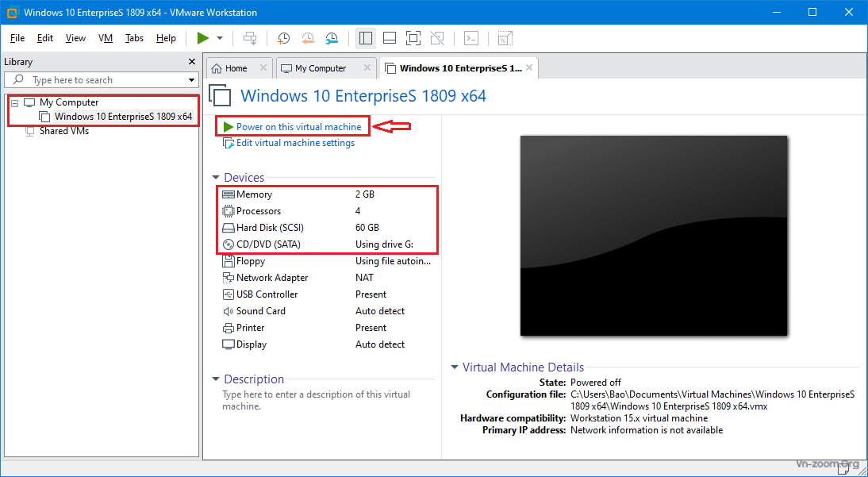Click the Send Ctrl+Alt+Del toolbar icon
The height and width of the screenshot is (477, 868).
251,38
